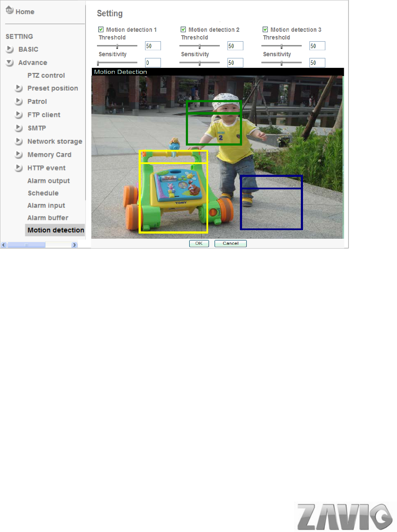Expand the BASIC section arrow
The image size is (397, 532).
point(9,49)
